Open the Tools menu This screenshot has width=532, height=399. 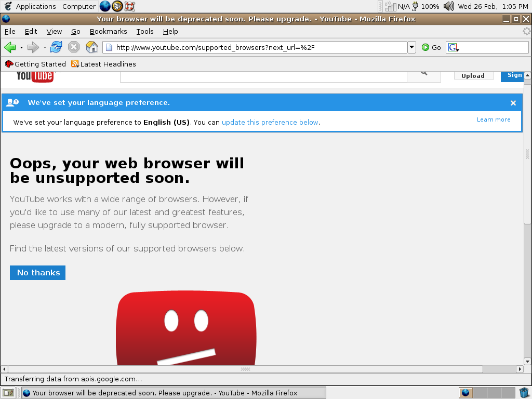(145, 32)
